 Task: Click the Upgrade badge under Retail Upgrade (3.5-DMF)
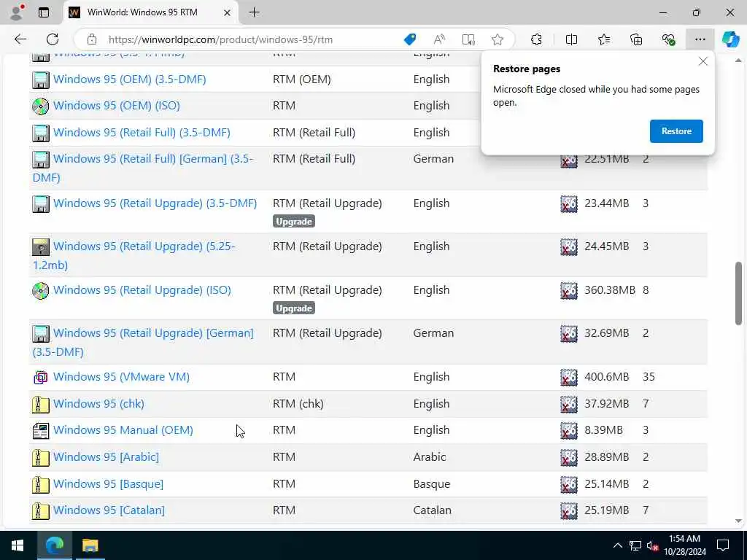tap(294, 222)
